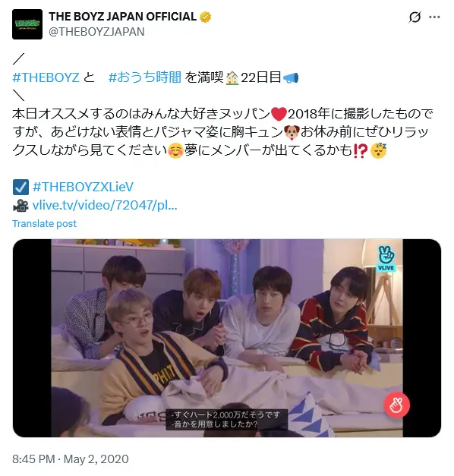The width and height of the screenshot is (454, 476).
Task: Open the #おうち時間 hashtag
Action: tap(145, 77)
